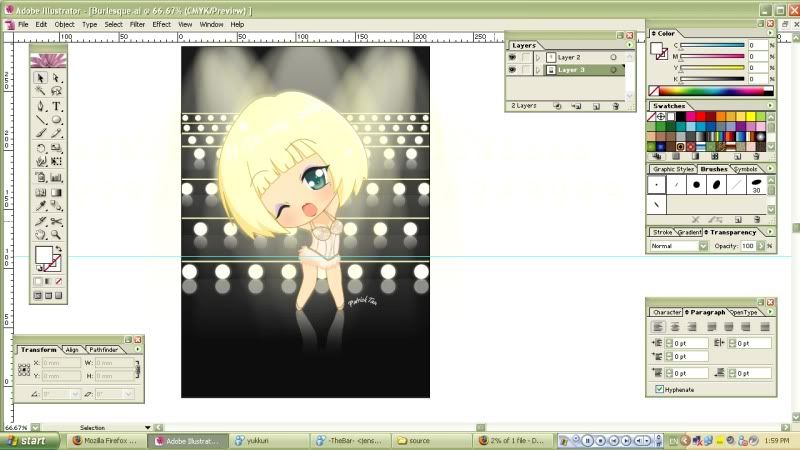Switch to the Symbols tab
The height and width of the screenshot is (450, 800).
[x=746, y=169]
